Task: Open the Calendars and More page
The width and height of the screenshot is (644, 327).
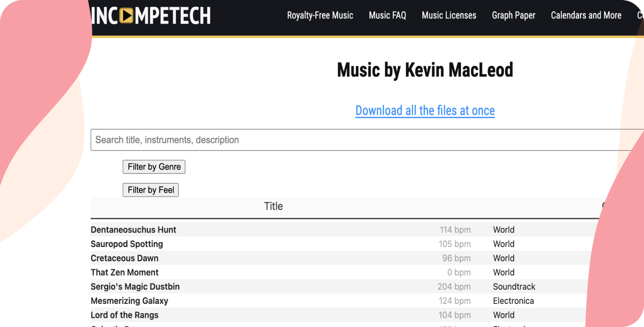Action: point(586,15)
